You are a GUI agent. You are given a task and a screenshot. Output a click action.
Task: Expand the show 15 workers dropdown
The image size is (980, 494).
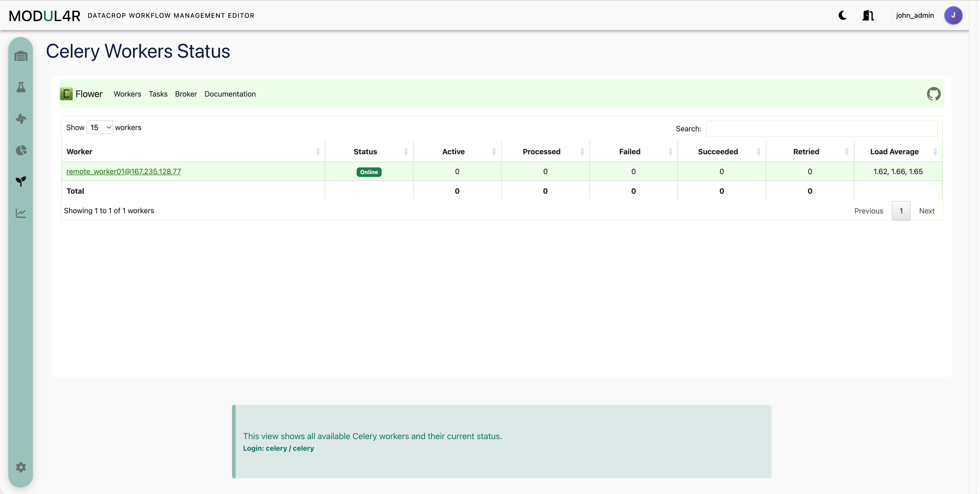(x=100, y=127)
